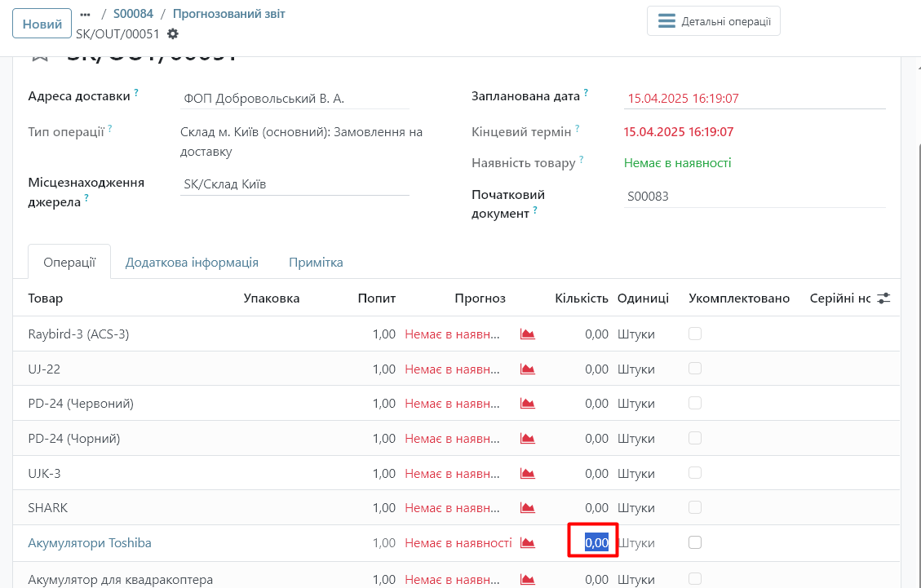The image size is (921, 588).
Task: Open forecast chart icon for Raybird-3 (ACS-3)
Action: coord(528,334)
